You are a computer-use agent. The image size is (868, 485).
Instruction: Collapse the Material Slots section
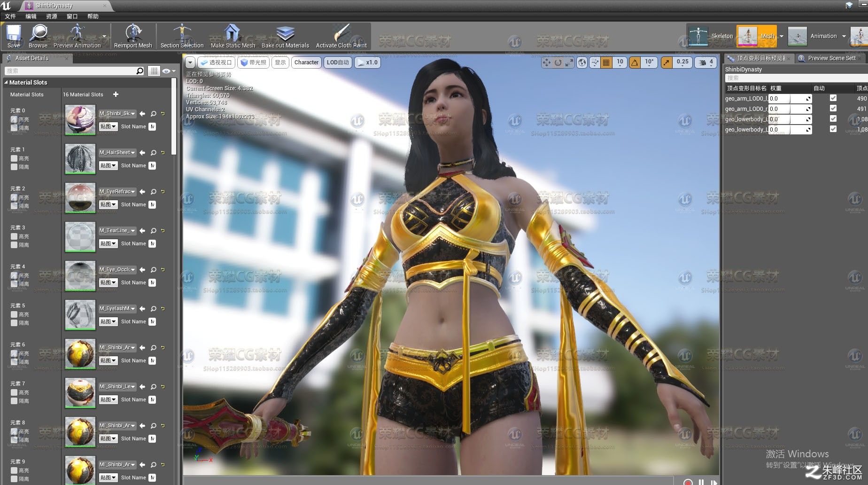point(6,82)
